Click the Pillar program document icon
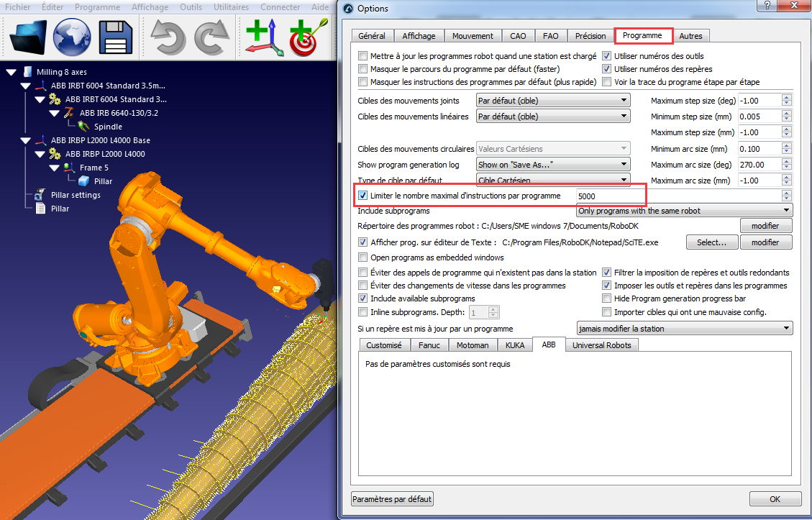This screenshot has width=812, height=520. (40, 209)
